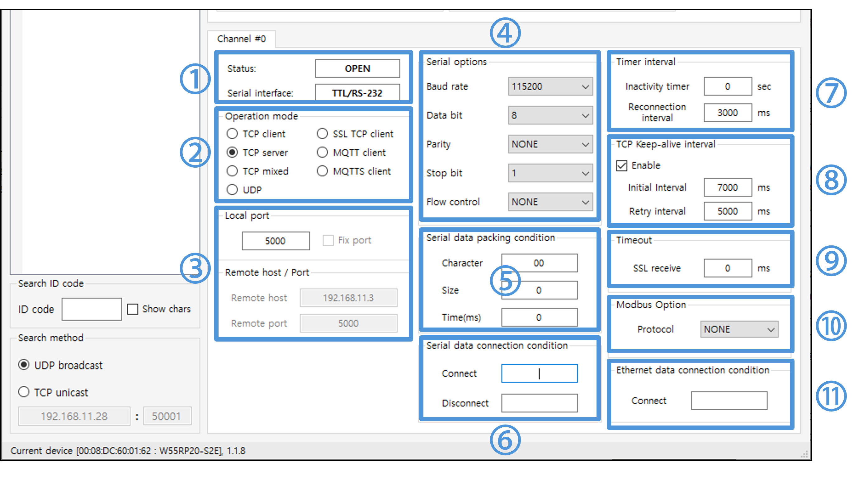The image size is (868, 479).
Task: Expand the Parity dropdown
Action: point(550,144)
